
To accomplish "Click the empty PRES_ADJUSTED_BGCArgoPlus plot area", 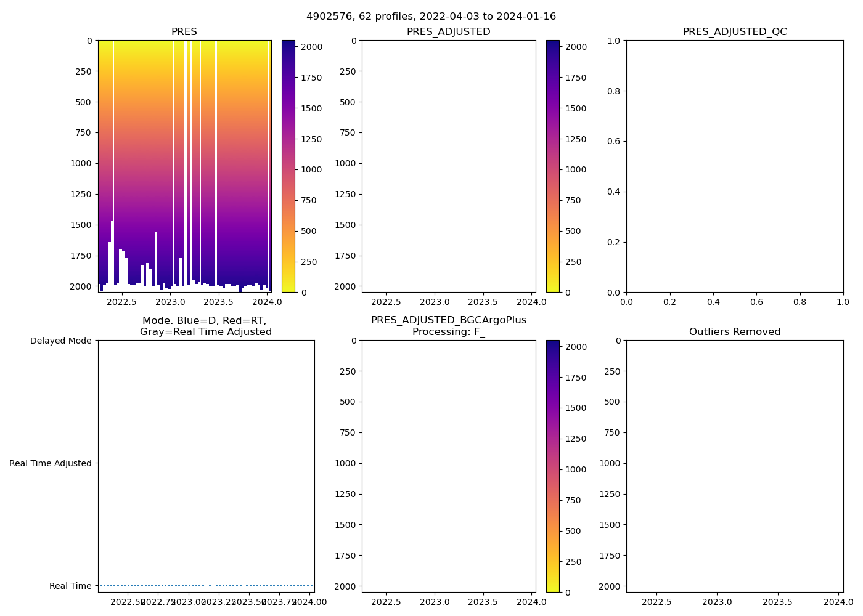I will 448,466.
